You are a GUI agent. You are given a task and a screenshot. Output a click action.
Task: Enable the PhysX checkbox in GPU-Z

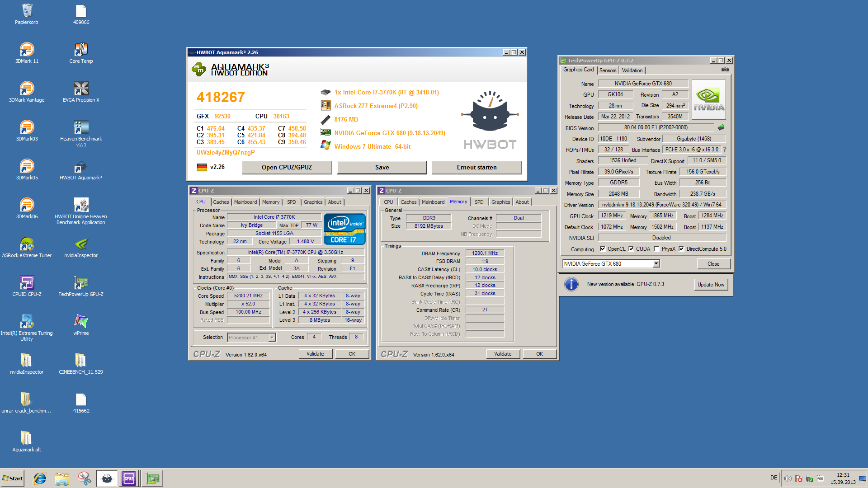tap(656, 249)
